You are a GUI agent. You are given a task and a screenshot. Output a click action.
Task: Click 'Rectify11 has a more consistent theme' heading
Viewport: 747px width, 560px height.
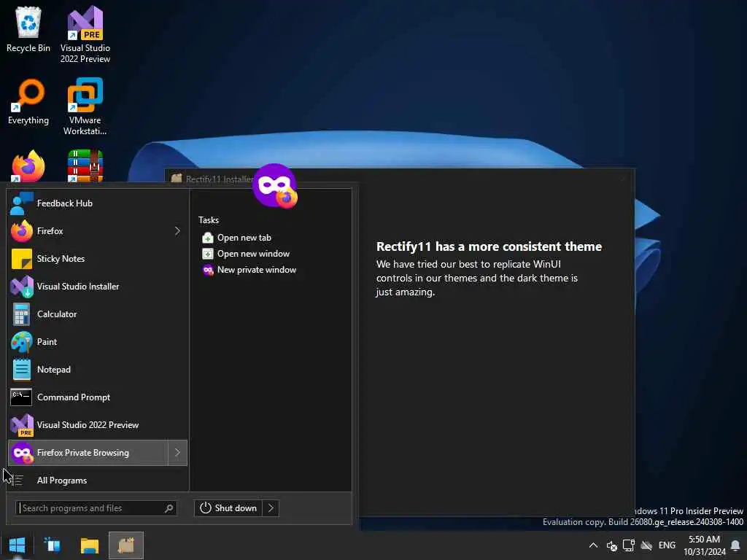[x=489, y=246]
